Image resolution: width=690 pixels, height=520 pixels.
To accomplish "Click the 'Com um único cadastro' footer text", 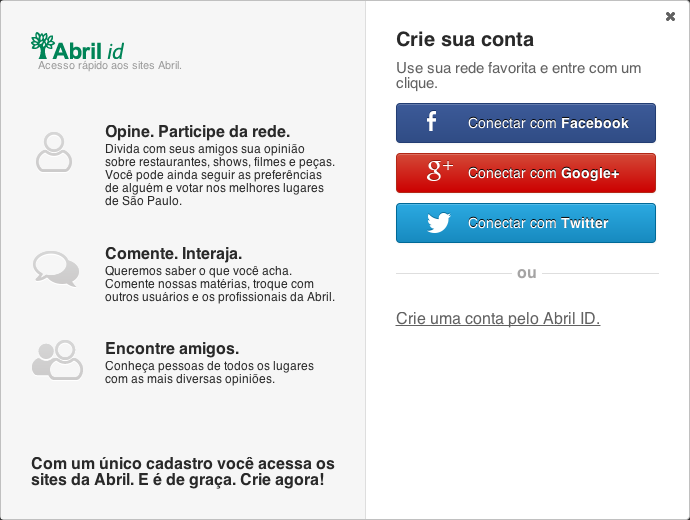I will (x=183, y=472).
